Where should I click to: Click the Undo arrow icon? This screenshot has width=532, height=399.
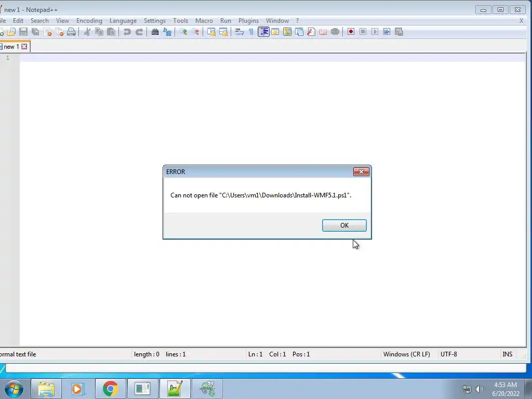(x=127, y=32)
